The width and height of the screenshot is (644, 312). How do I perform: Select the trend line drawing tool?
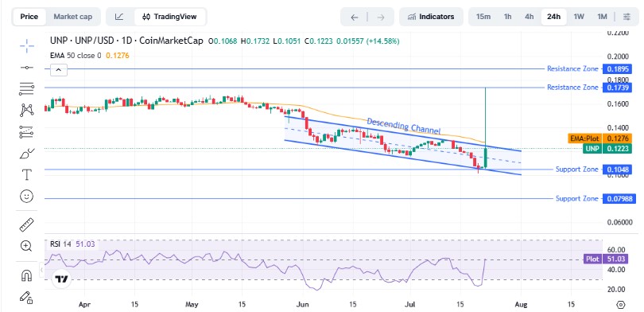click(27, 68)
